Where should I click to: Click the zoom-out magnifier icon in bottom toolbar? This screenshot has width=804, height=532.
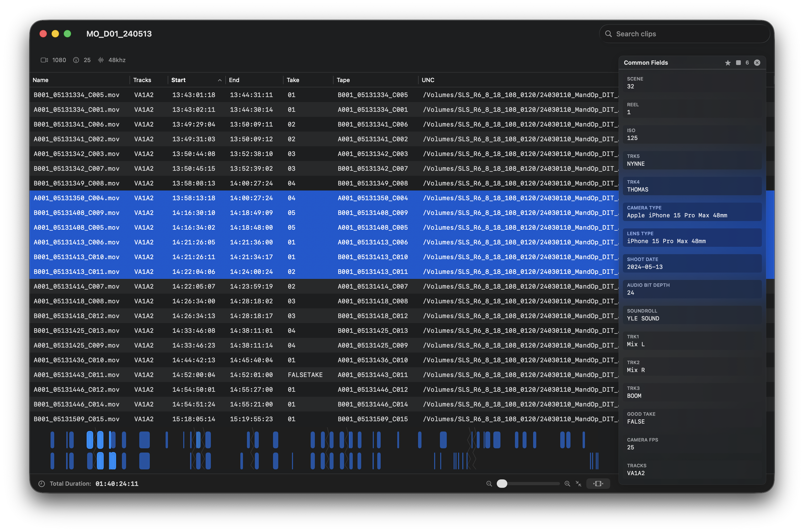pos(489,484)
